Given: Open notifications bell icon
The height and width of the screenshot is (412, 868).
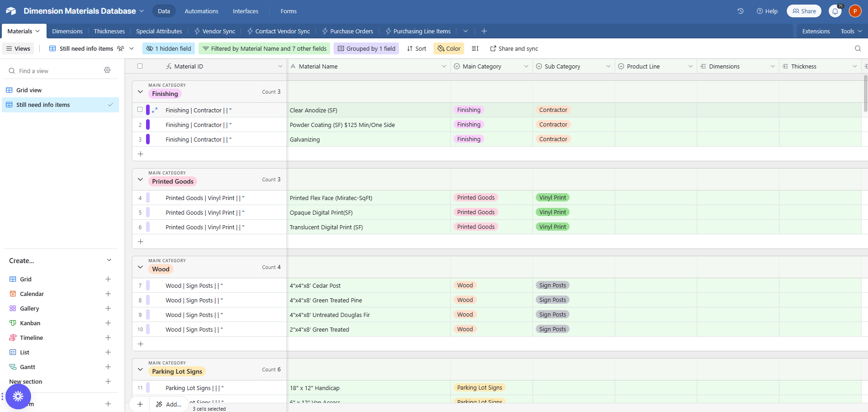Looking at the screenshot, I should [835, 11].
